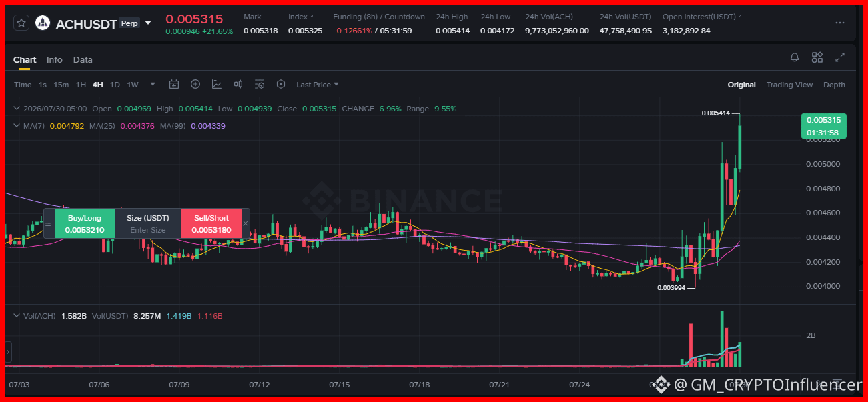The image size is (868, 402).
Task: Click the MA(99) value 0.004339
Action: tap(208, 125)
